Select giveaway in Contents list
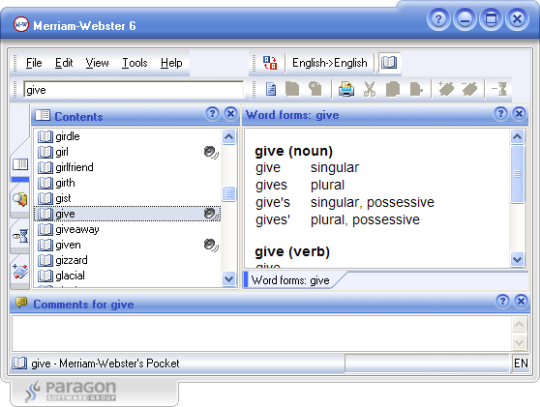Viewport: 540px width, 407px height. coord(127,229)
